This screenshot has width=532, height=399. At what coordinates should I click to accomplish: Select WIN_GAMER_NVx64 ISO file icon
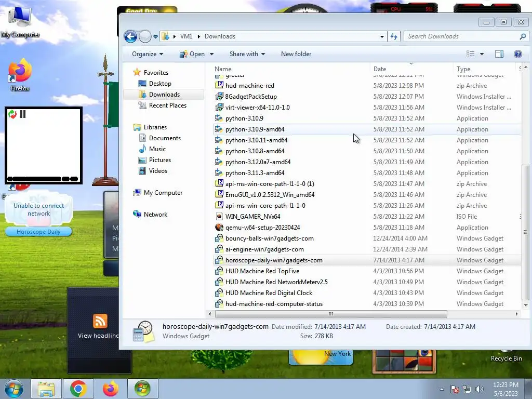click(x=219, y=217)
